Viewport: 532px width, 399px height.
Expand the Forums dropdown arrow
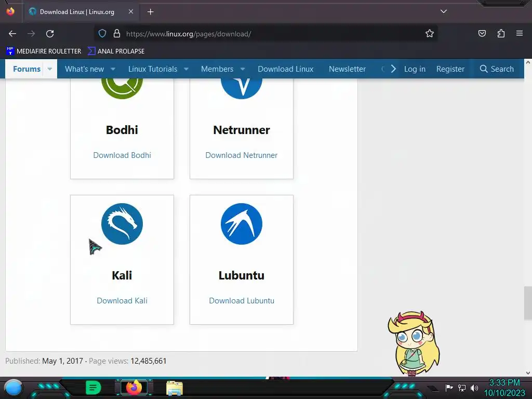tap(49, 69)
